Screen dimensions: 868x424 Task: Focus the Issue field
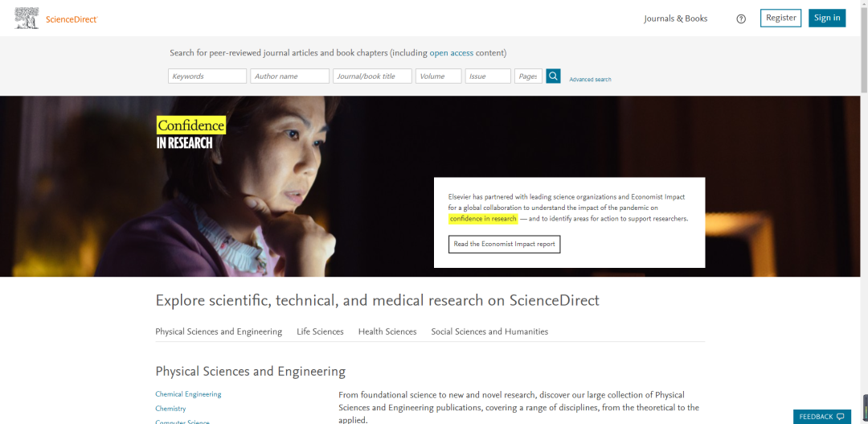click(x=488, y=76)
